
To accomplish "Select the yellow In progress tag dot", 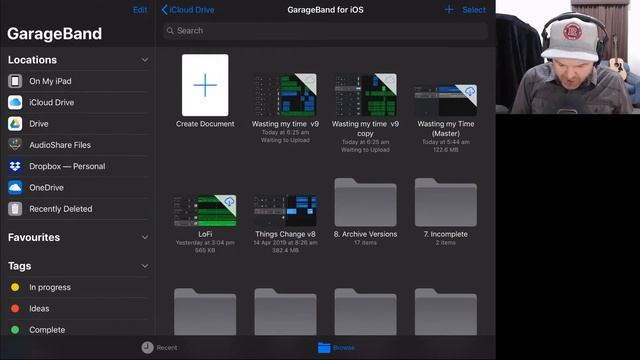I will pos(15,287).
